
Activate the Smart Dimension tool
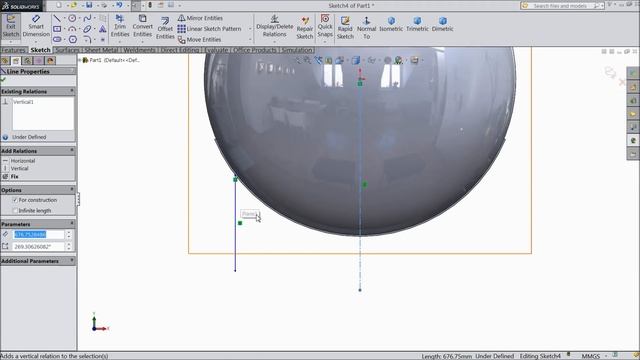36,26
